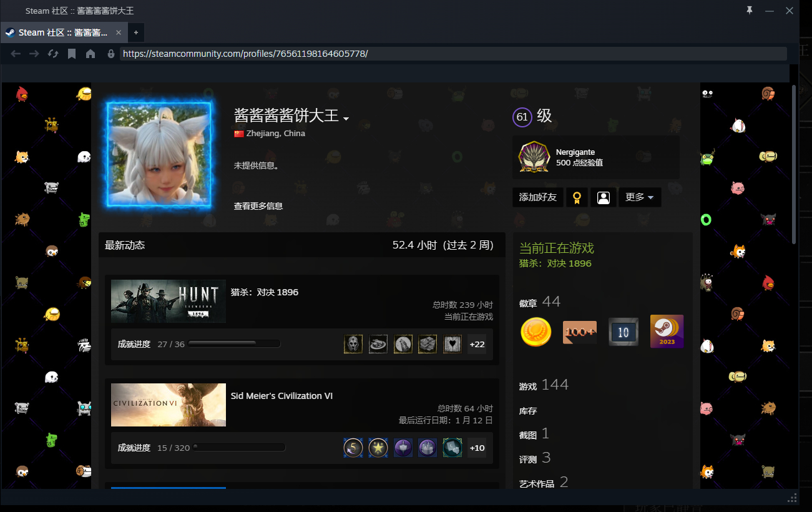Click the Hunt 成就进度 progress bar
This screenshot has height=512, width=812.
click(x=234, y=343)
